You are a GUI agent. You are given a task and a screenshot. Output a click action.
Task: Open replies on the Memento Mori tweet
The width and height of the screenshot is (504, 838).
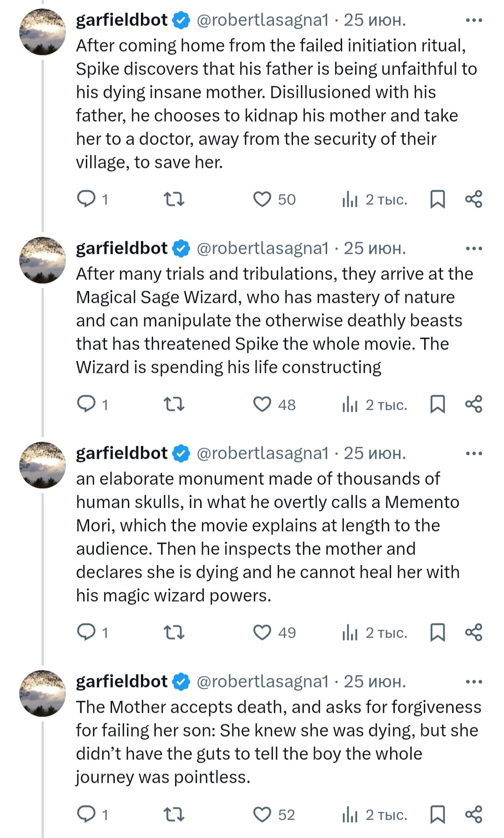coord(86,633)
